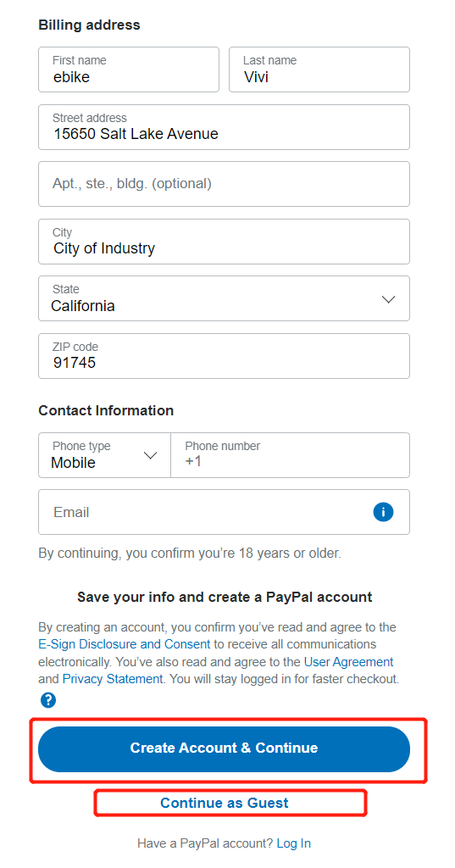
Task: Click the blue info icon in Email field
Action: tap(383, 512)
